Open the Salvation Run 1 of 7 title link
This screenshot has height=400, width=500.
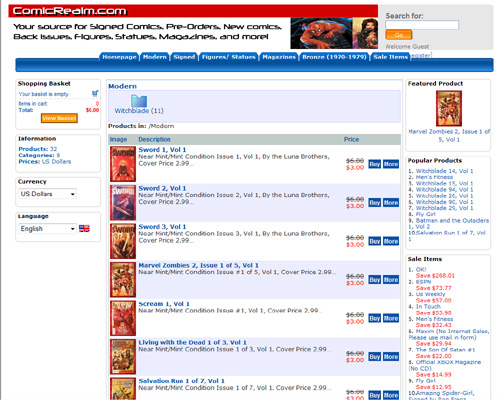pos(182,381)
